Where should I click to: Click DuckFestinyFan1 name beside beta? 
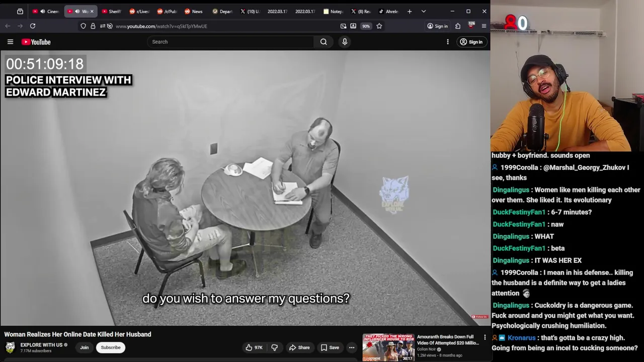coord(519,248)
